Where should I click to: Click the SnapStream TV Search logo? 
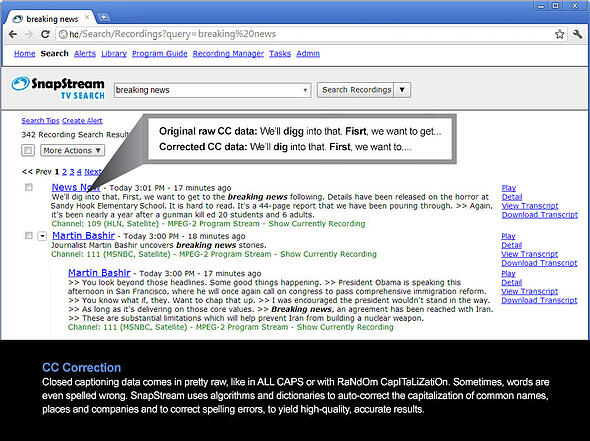pyautogui.click(x=58, y=88)
